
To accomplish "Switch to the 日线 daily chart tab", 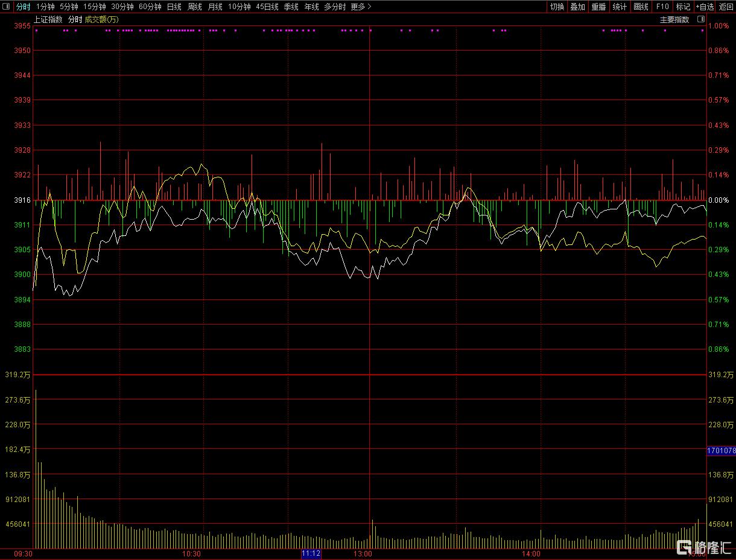I will (x=174, y=7).
